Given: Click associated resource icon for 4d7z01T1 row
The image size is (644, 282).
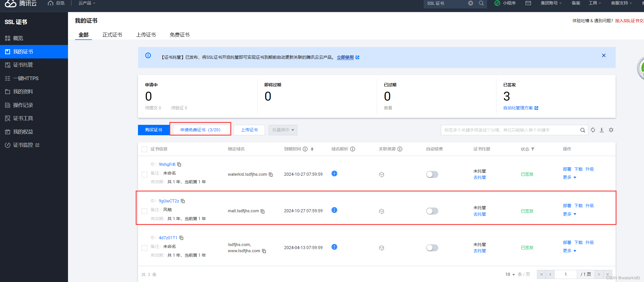Looking at the screenshot, I should [x=382, y=248].
